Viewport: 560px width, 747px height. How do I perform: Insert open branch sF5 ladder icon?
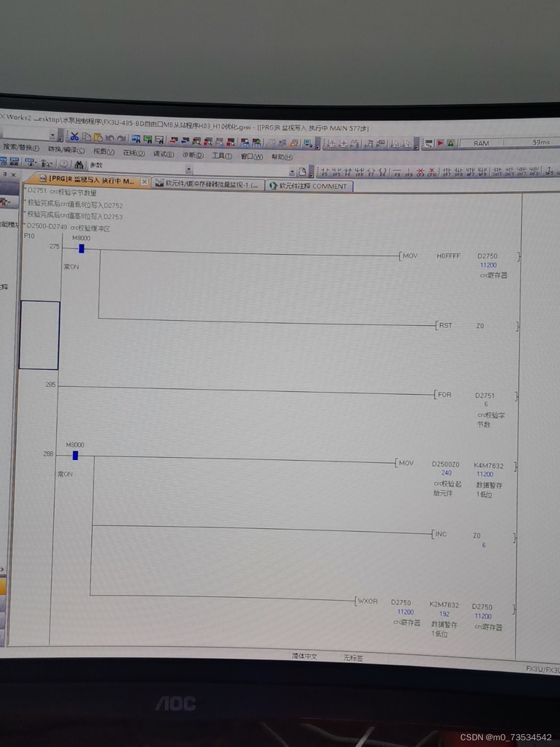pos(336,172)
